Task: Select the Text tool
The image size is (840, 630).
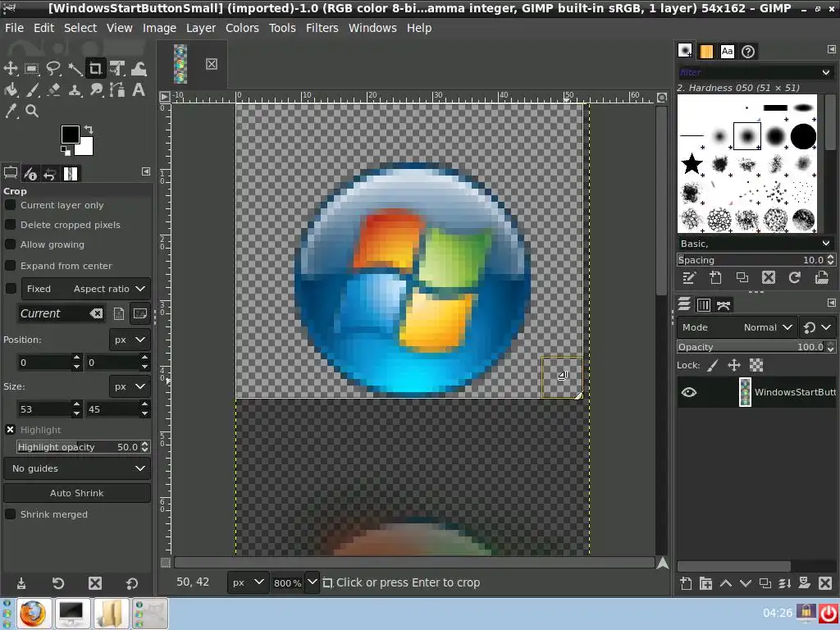Action: [x=138, y=89]
